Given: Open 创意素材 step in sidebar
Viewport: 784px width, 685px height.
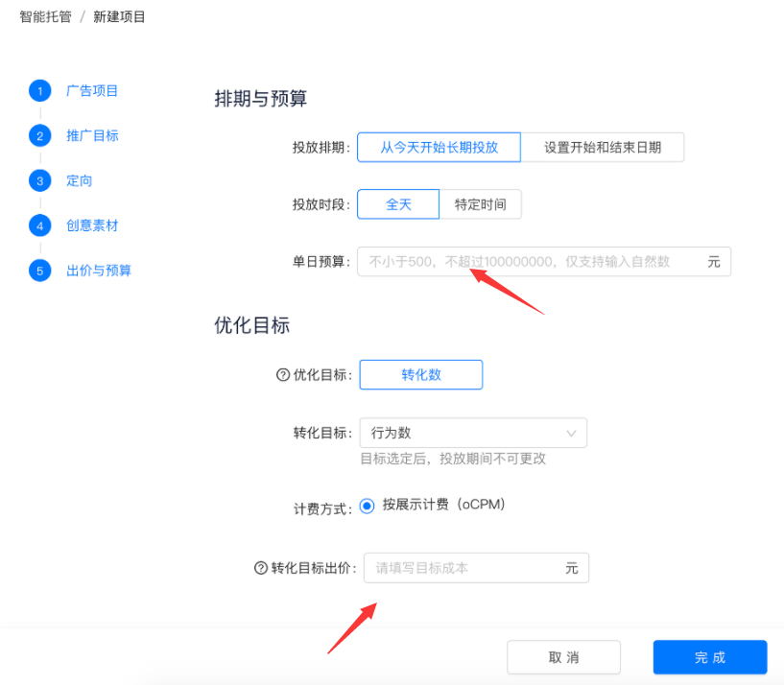Looking at the screenshot, I should 92,226.
